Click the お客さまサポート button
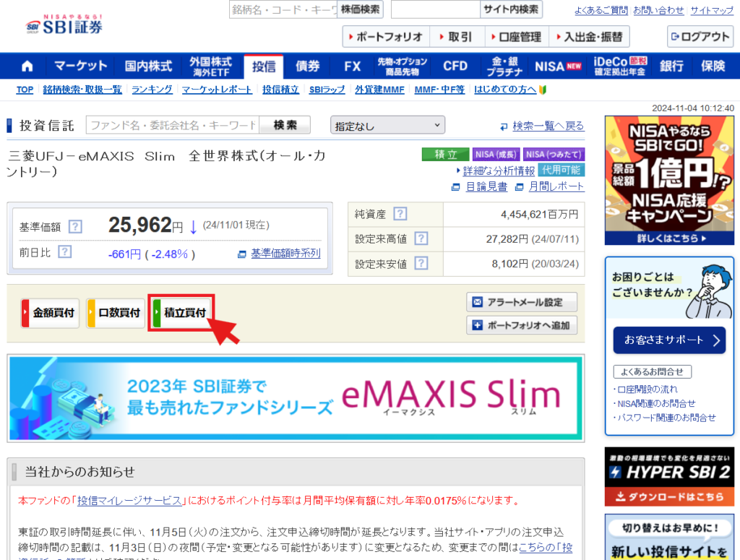740x560 pixels. [669, 340]
